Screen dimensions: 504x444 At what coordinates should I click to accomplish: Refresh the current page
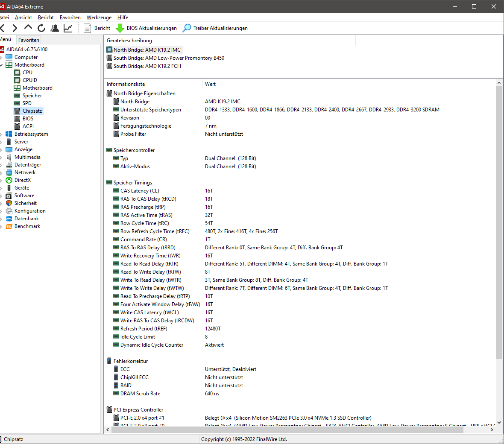click(41, 28)
